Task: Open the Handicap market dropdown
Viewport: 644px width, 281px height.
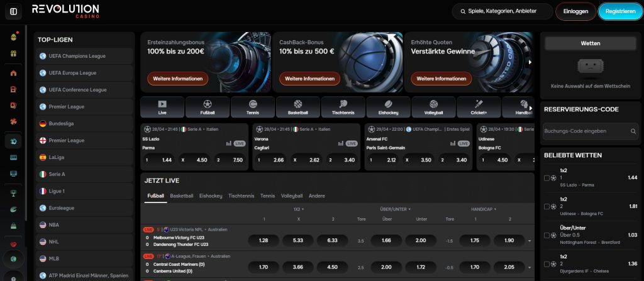Action: click(x=484, y=209)
